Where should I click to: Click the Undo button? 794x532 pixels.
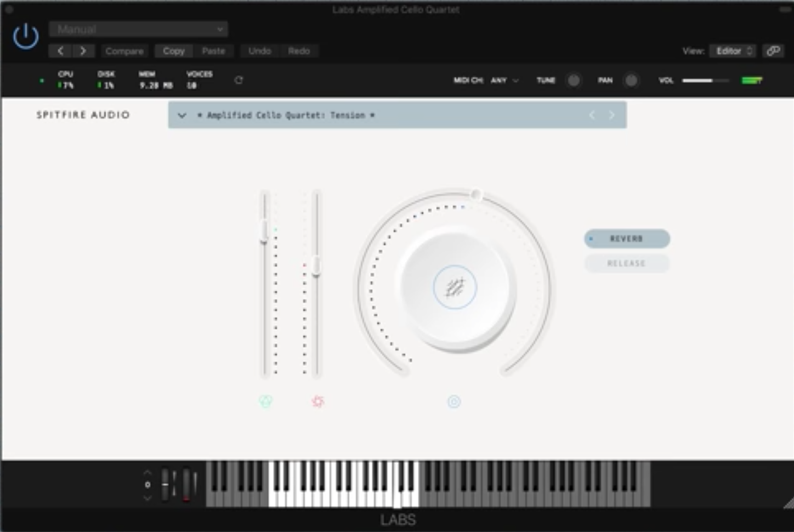[x=260, y=51]
